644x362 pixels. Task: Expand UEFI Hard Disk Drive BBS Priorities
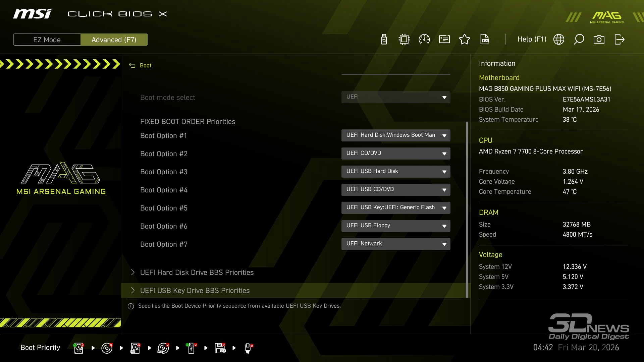pyautogui.click(x=197, y=273)
